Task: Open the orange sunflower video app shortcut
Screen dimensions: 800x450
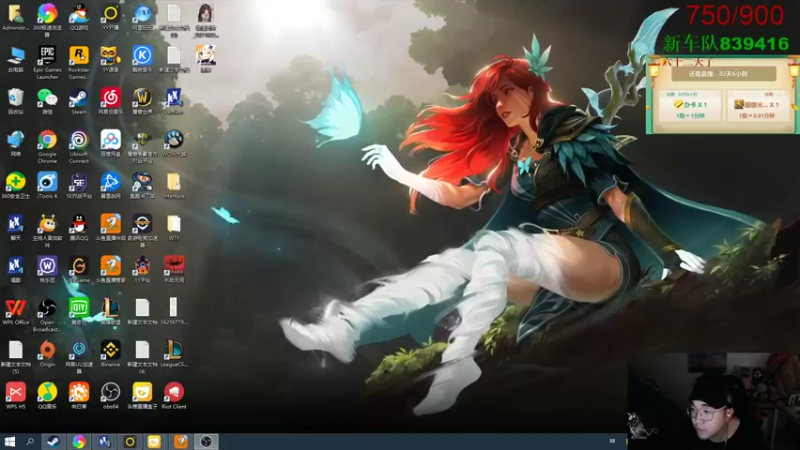Action: click(x=79, y=392)
